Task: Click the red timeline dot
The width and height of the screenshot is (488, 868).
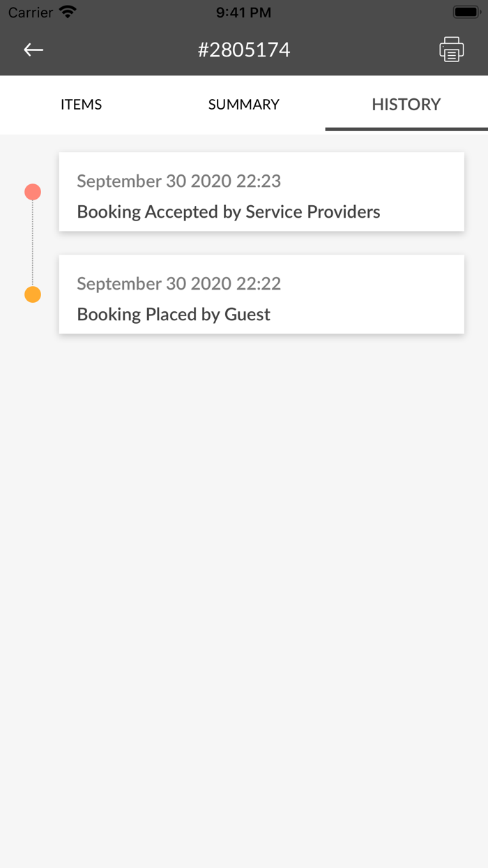Action: coord(33,192)
